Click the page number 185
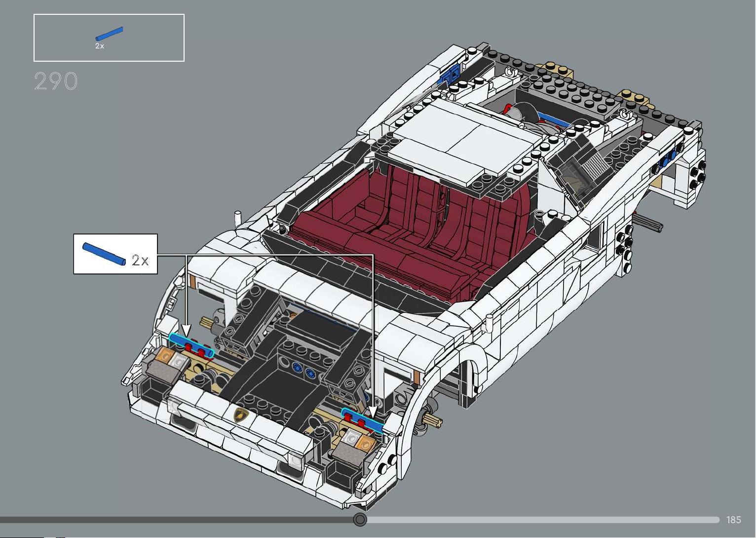 [733, 520]
